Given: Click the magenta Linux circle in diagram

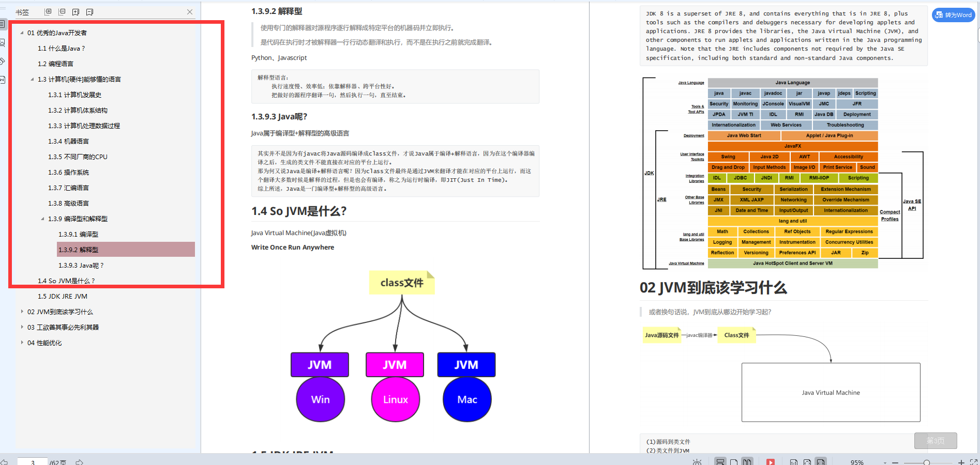Looking at the screenshot, I should [395, 399].
